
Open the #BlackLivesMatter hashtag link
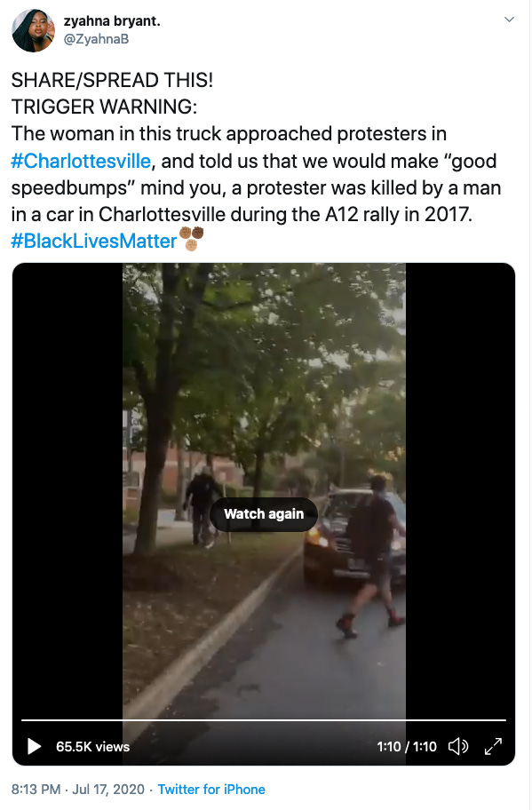point(94,241)
